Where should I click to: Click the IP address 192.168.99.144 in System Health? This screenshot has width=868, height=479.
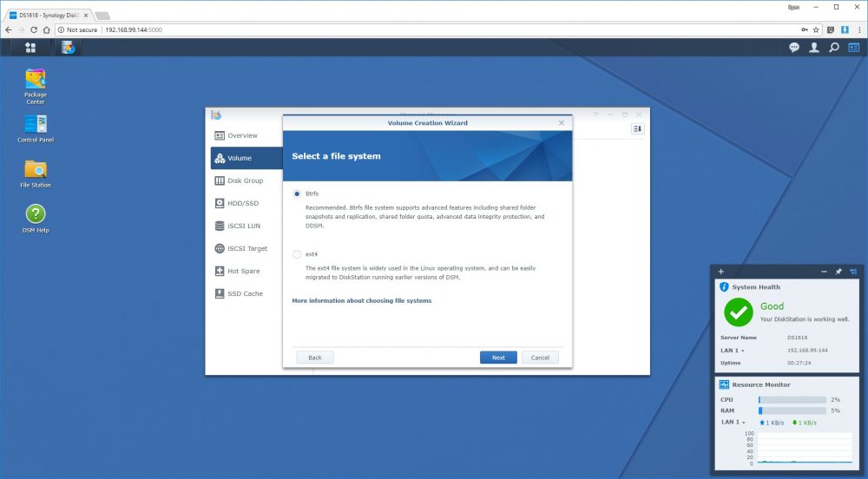[x=807, y=351]
